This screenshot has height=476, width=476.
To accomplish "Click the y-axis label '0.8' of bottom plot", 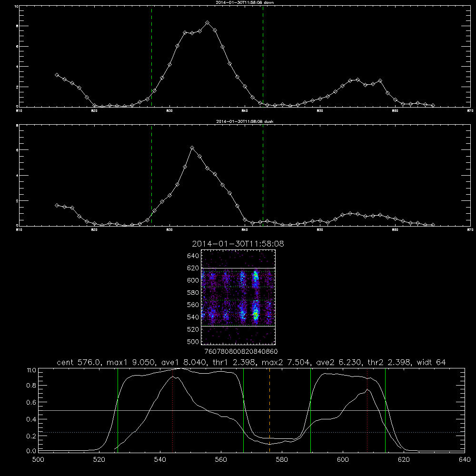I will pyautogui.click(x=31, y=386).
